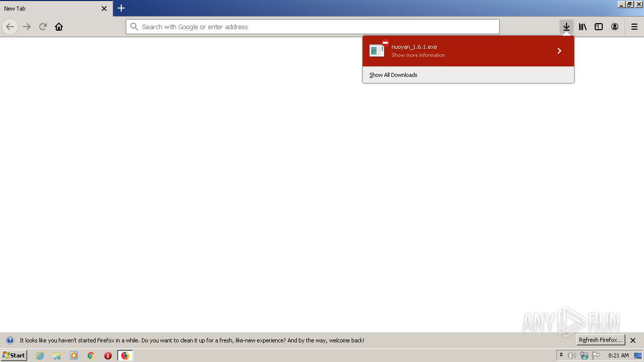The image size is (644, 362).
Task: Expand download details with chevron arrow
Action: pyautogui.click(x=559, y=51)
